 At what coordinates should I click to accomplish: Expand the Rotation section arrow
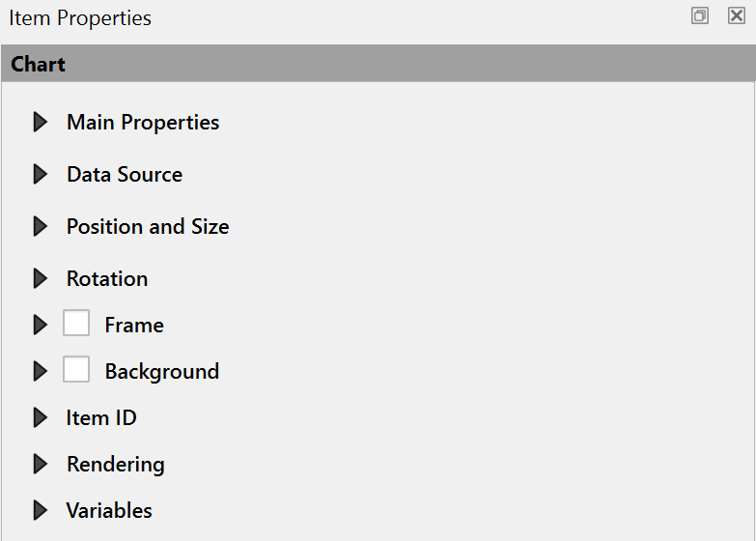click(x=40, y=279)
